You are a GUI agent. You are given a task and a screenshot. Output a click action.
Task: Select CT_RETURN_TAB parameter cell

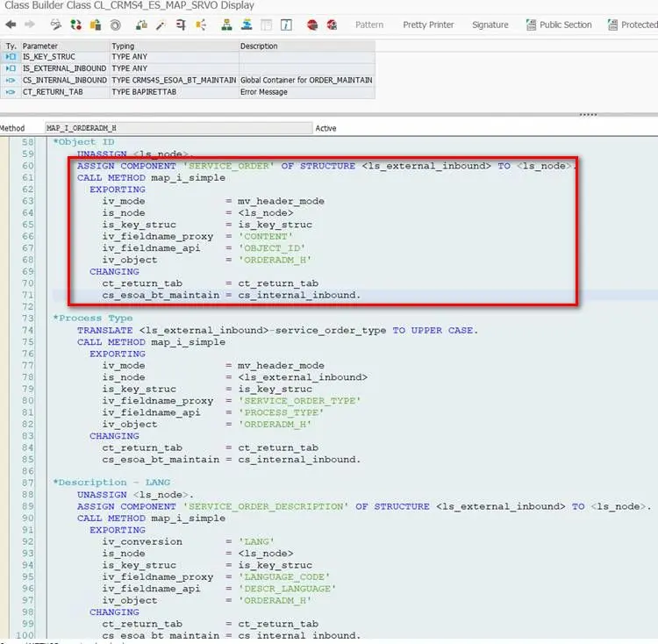pyautogui.click(x=65, y=92)
